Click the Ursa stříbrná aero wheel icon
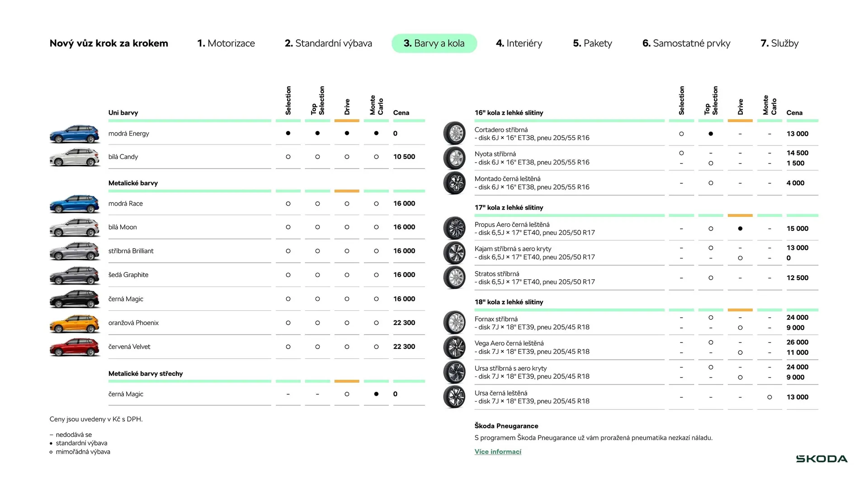The height and width of the screenshot is (488, 868). coord(454,372)
